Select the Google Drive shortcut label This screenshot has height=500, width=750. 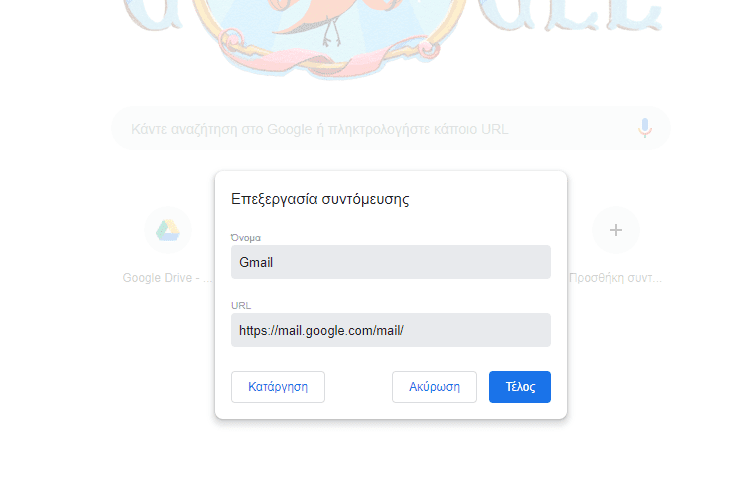[167, 278]
